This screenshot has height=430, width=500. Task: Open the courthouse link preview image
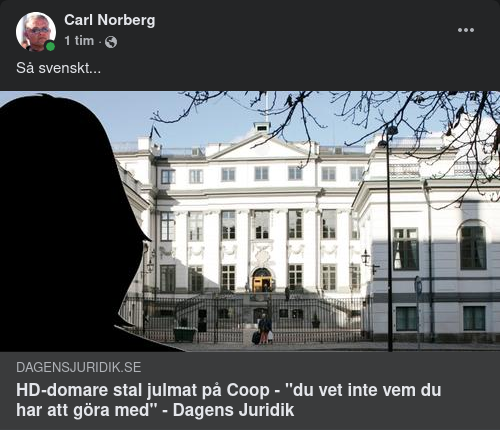(250, 221)
